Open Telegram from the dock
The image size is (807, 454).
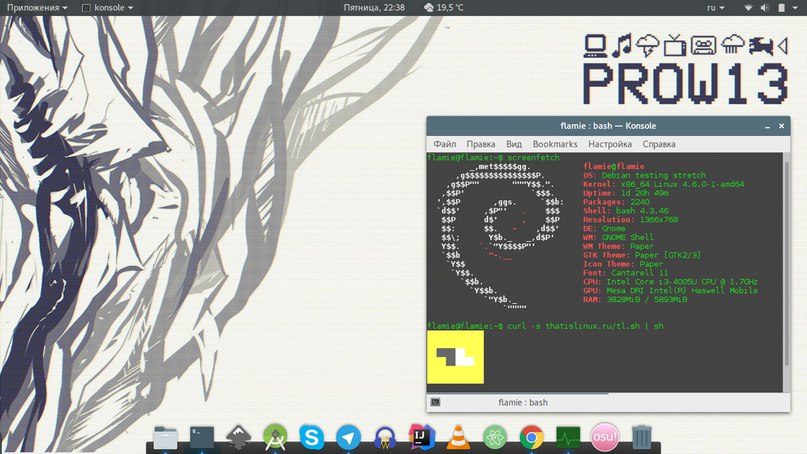tap(348, 437)
